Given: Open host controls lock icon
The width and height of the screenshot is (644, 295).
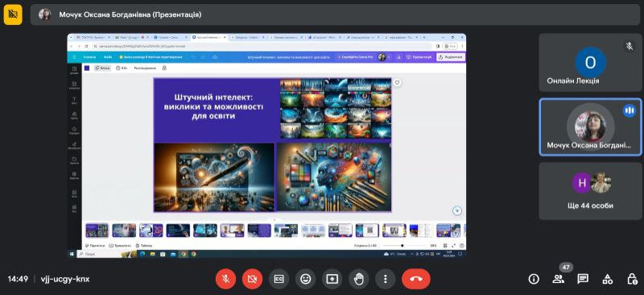Looking at the screenshot, I should (x=632, y=279).
